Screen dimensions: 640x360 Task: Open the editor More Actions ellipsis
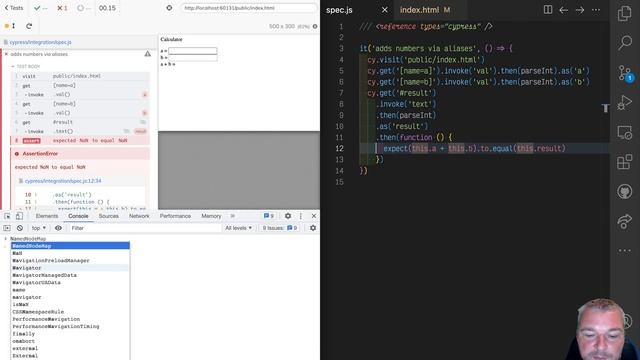tap(596, 10)
